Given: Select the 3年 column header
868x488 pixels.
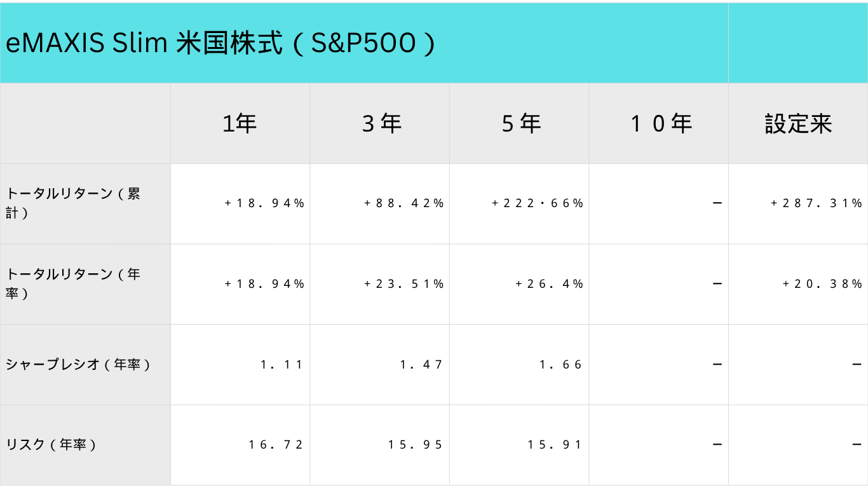Looking at the screenshot, I should tap(381, 124).
